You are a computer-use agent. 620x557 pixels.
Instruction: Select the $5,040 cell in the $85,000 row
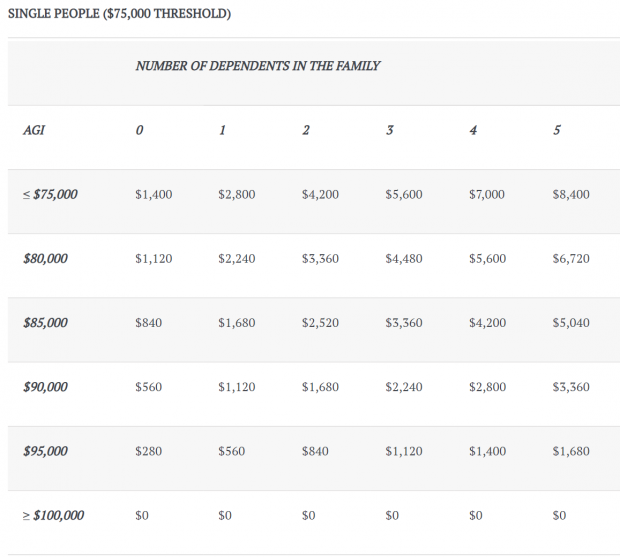(571, 323)
